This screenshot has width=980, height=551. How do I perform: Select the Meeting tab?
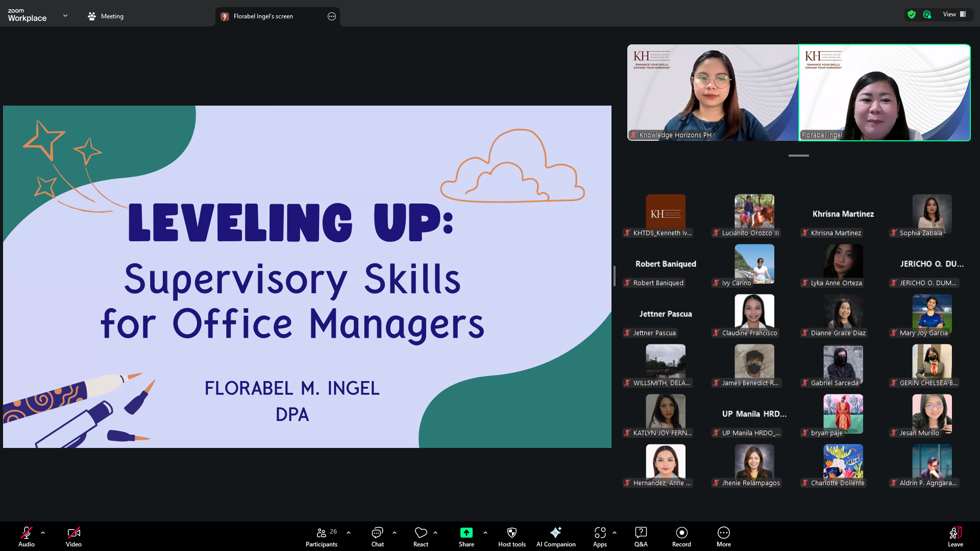coord(106,16)
